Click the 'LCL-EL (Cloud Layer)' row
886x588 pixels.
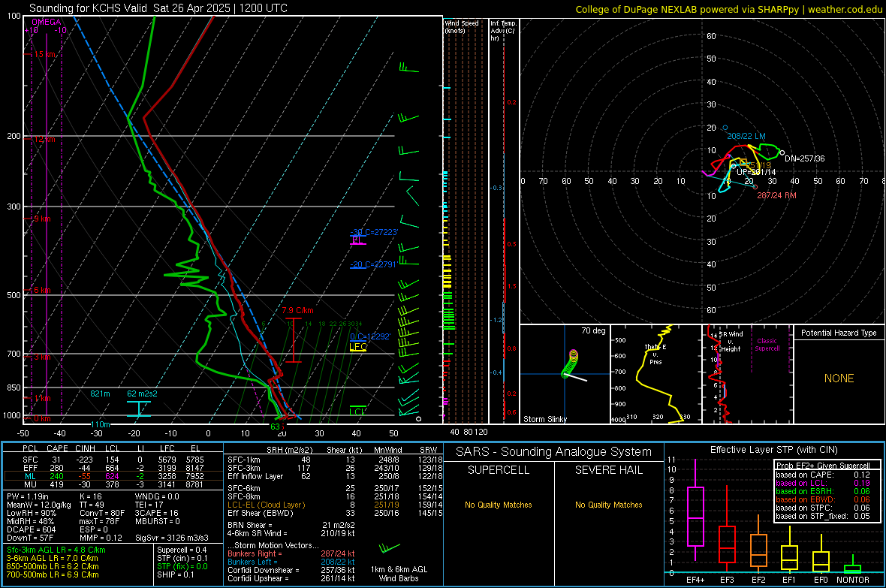[335, 505]
